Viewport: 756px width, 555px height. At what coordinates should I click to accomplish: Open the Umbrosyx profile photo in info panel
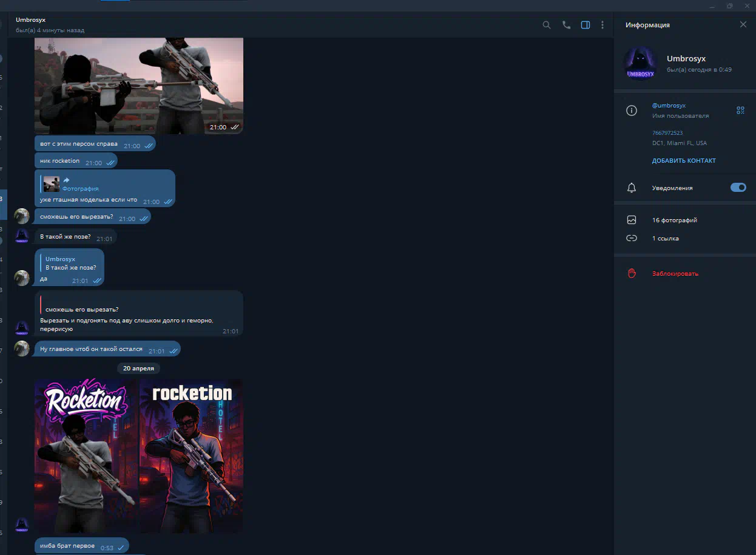(640, 64)
